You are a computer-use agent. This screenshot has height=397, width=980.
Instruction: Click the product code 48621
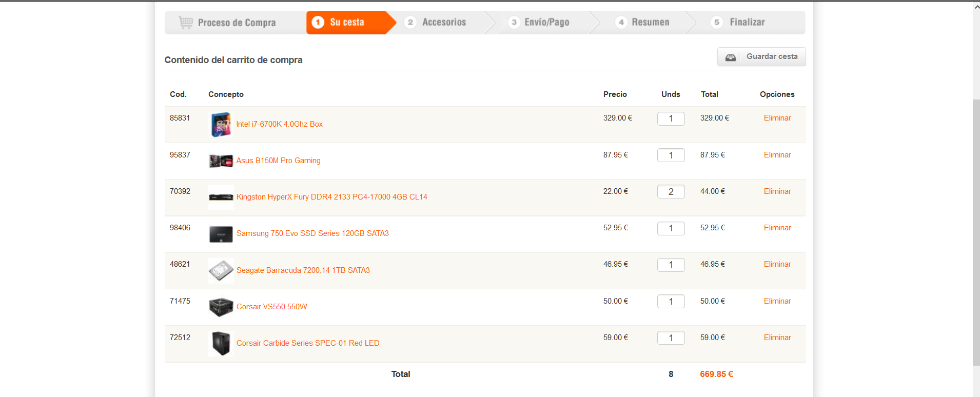pyautogui.click(x=180, y=264)
